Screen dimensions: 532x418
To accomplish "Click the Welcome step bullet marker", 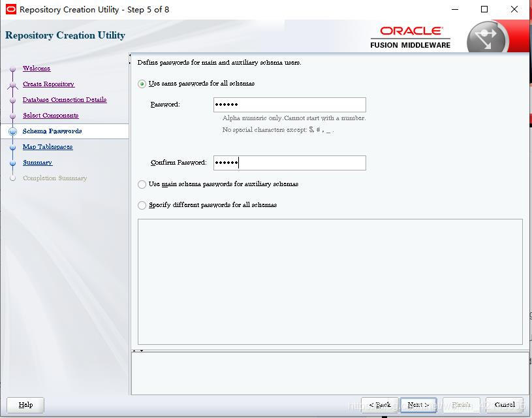I will pyautogui.click(x=13, y=69).
